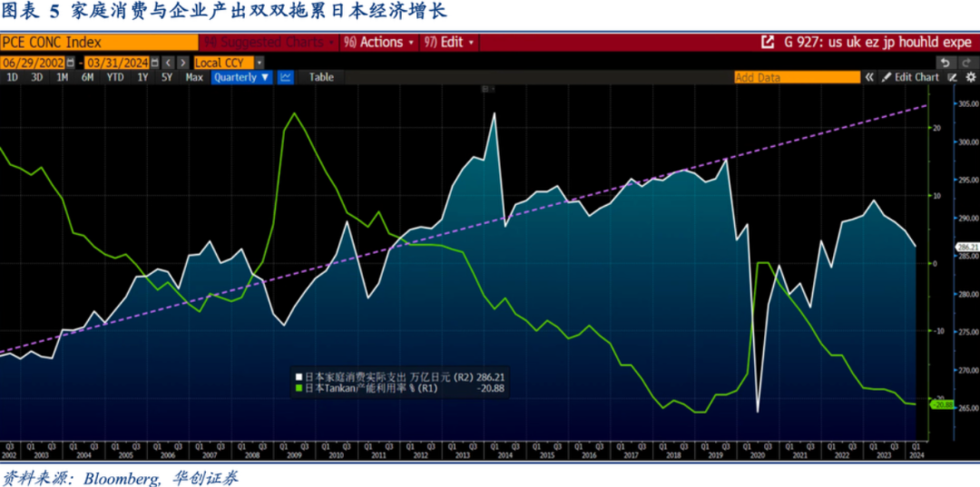The image size is (980, 487).
Task: Open chart G 927 in new window icon
Action: click(x=766, y=43)
